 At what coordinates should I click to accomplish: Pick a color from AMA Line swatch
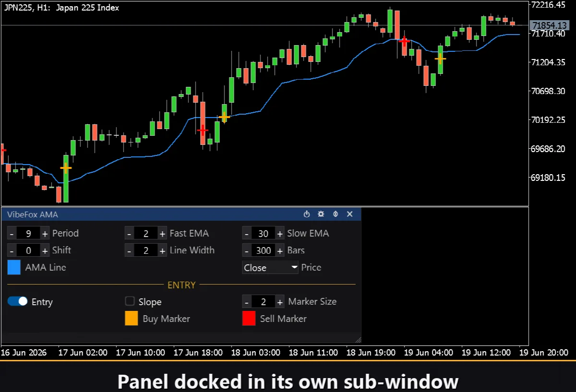14,267
